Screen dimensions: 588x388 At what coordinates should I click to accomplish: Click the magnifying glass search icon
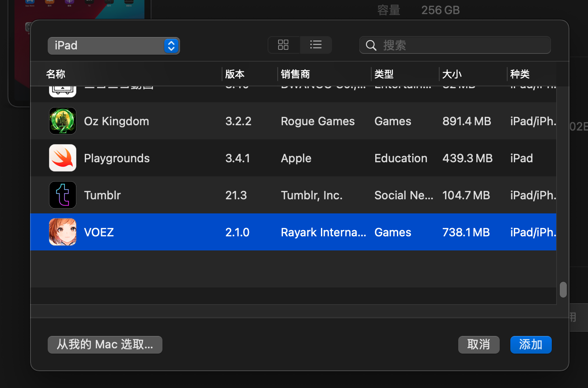(x=371, y=45)
